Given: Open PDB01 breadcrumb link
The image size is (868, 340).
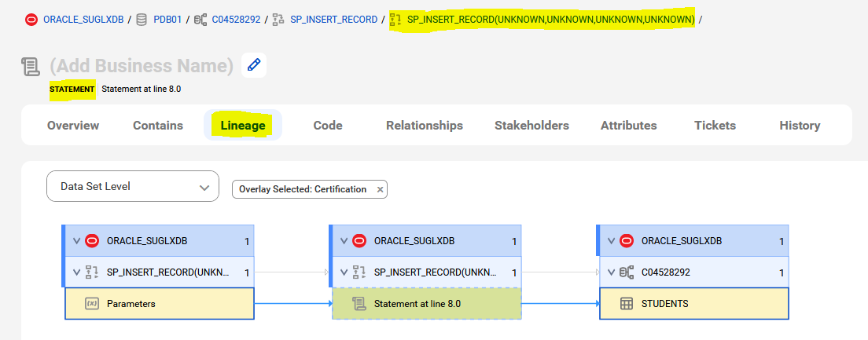Looking at the screenshot, I should click(x=167, y=20).
